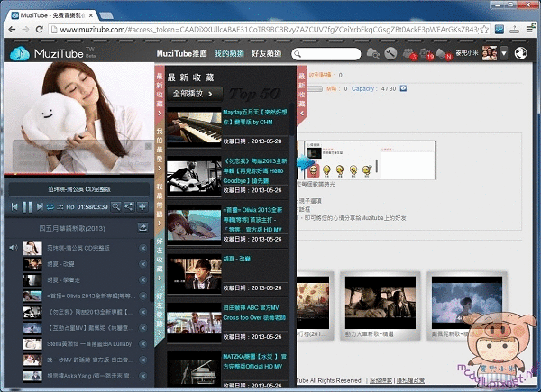Click the globe language icon
The width and height of the screenshot is (541, 392).
pyautogui.click(x=520, y=53)
